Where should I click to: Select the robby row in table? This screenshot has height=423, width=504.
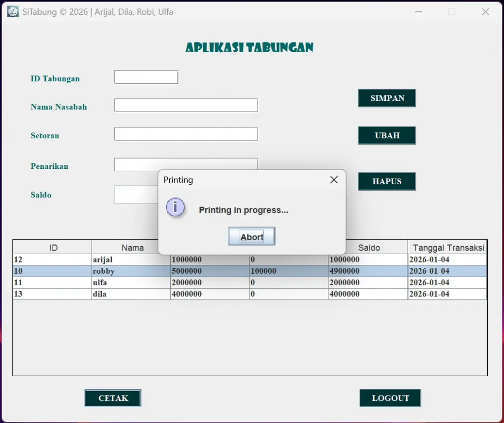pyautogui.click(x=123, y=271)
